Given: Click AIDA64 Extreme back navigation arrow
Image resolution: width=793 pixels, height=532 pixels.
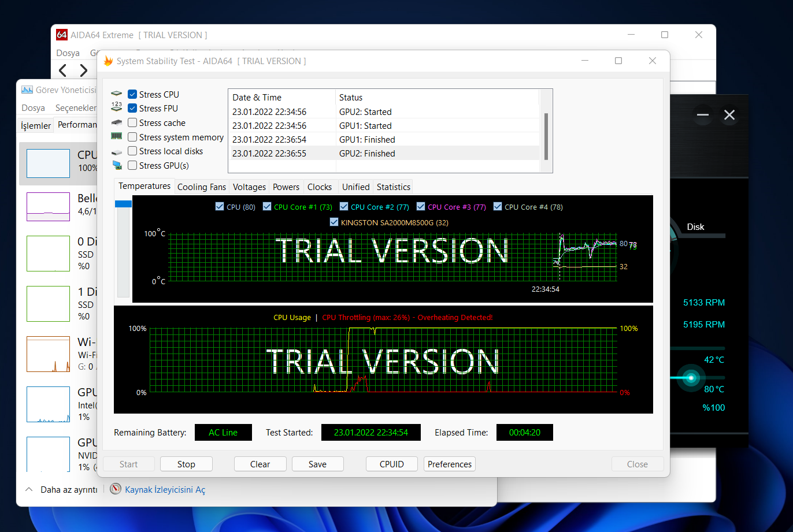Looking at the screenshot, I should pyautogui.click(x=63, y=70).
